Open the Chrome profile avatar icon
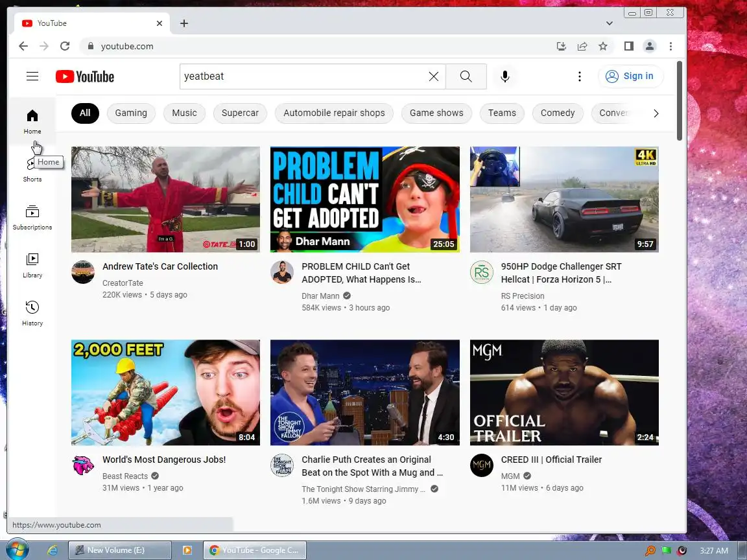This screenshot has width=747, height=560. [649, 46]
